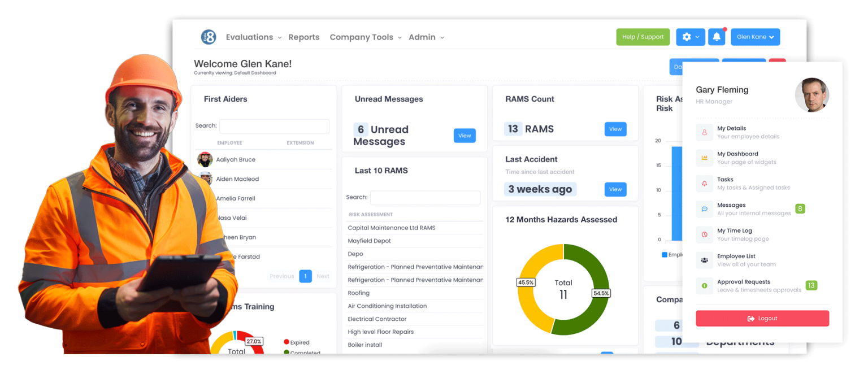
Task: Open Messages from the profile sidebar
Action: tap(704, 208)
